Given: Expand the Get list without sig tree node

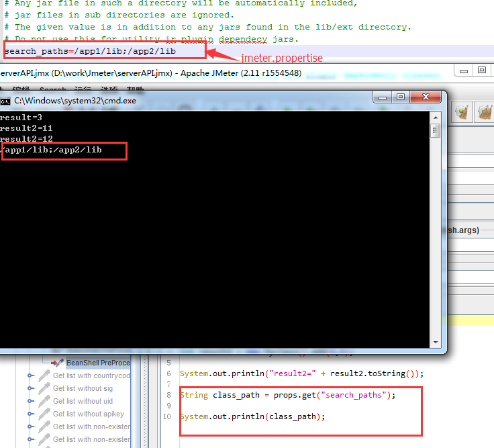Looking at the screenshot, I should (x=30, y=388).
